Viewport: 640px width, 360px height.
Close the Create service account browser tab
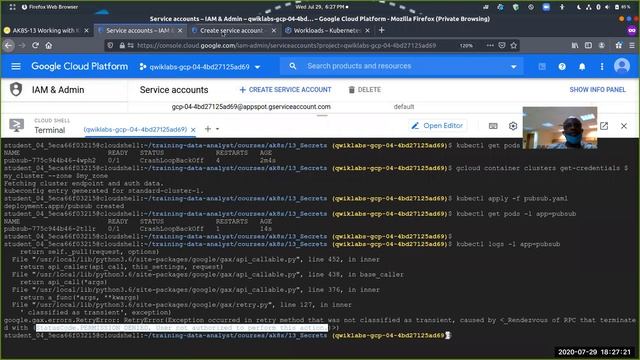point(274,31)
